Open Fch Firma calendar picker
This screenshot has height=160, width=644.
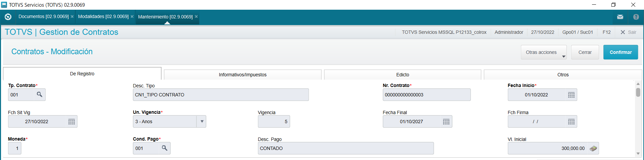[x=572, y=122]
